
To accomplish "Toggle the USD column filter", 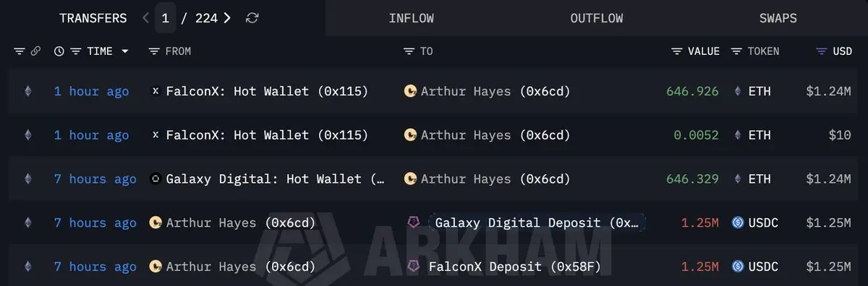I will click(821, 51).
